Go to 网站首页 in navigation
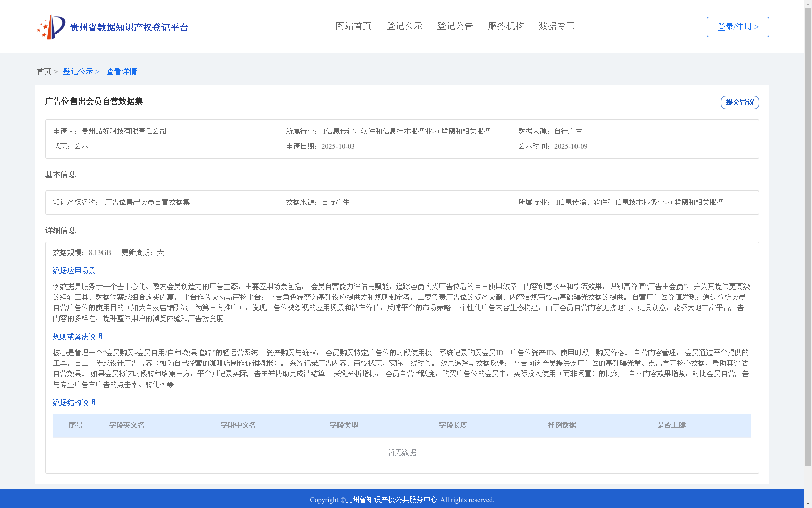 coord(354,26)
